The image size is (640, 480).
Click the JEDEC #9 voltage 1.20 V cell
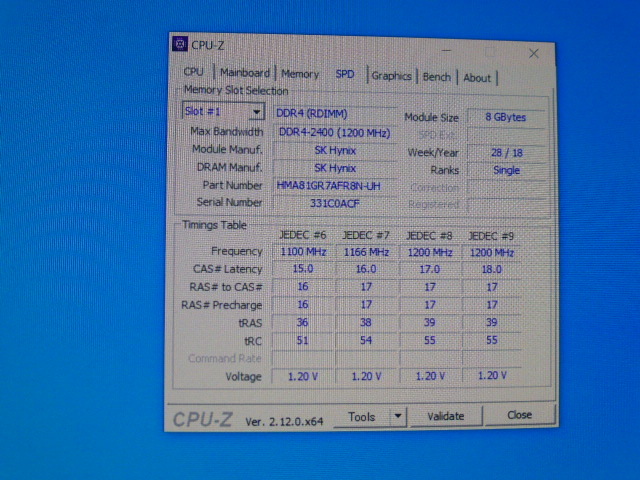tap(492, 376)
